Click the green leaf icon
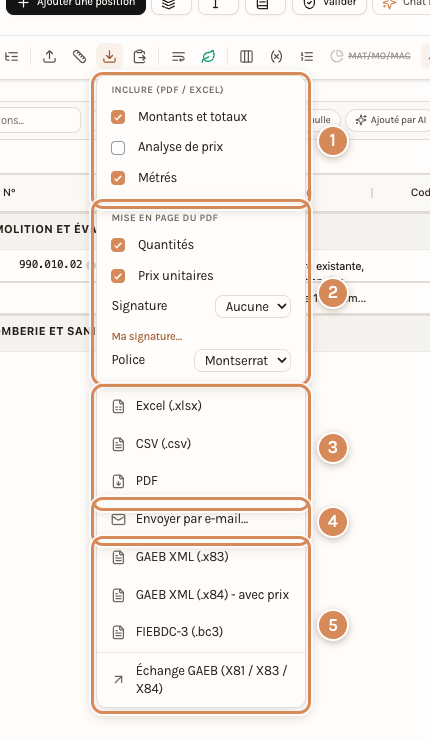430x740 pixels. [x=208, y=57]
